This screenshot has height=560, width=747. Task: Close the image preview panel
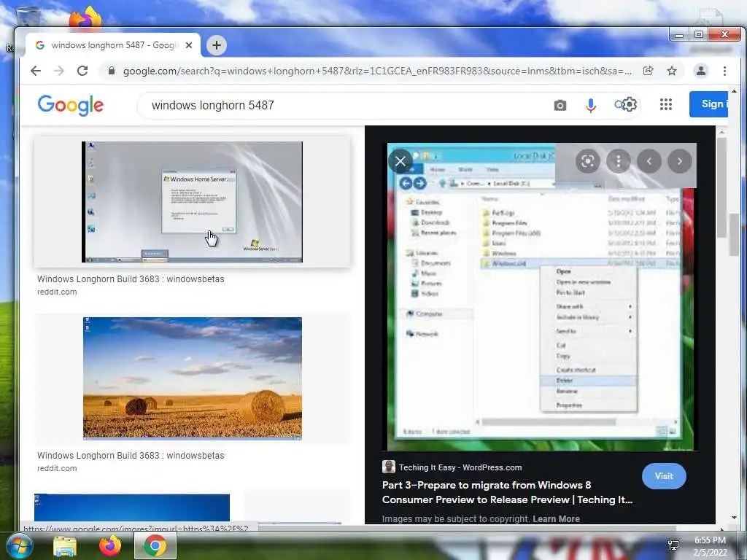pyautogui.click(x=400, y=161)
